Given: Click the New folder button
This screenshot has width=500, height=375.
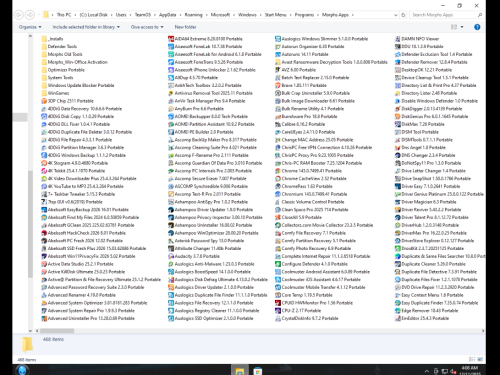Looking at the screenshot, I should pos(185,27).
